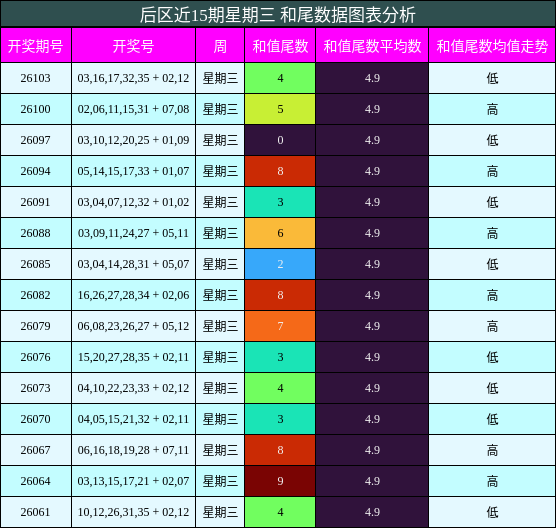Click draw numbers 15,20,27,28,35 + 02,11
The height and width of the screenshot is (528, 556).
tap(133, 357)
